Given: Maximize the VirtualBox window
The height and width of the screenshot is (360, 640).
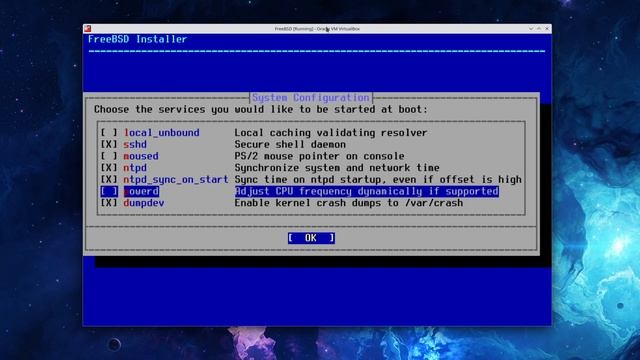Looking at the screenshot, I should [539, 29].
